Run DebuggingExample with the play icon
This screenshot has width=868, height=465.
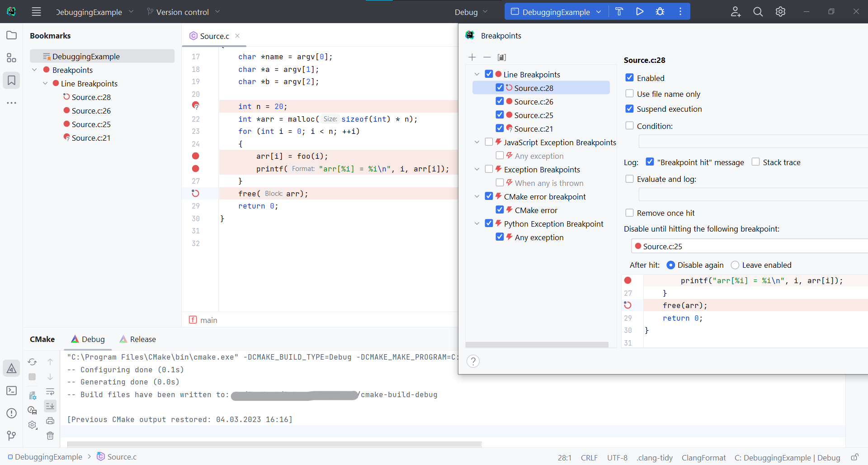pos(640,12)
